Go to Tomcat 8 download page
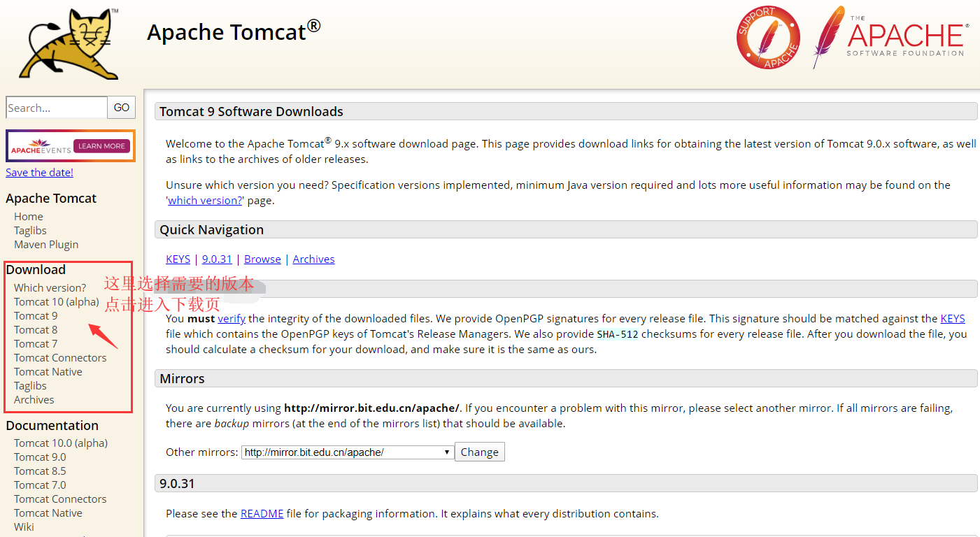This screenshot has width=980, height=537. tap(36, 329)
